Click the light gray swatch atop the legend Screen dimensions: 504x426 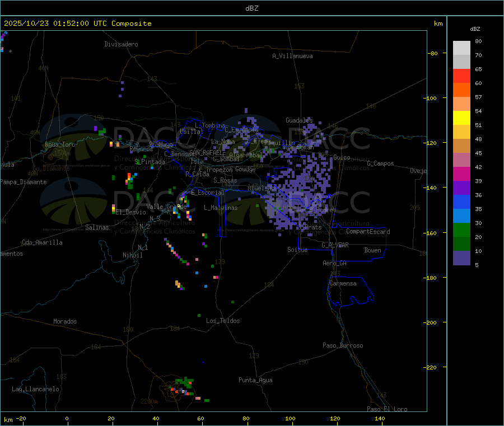pos(461,48)
